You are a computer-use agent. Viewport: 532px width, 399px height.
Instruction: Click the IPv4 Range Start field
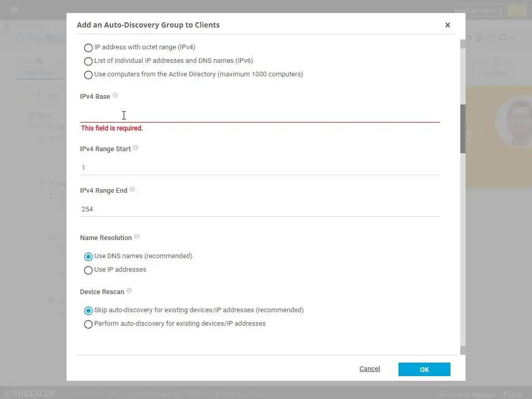pos(260,167)
